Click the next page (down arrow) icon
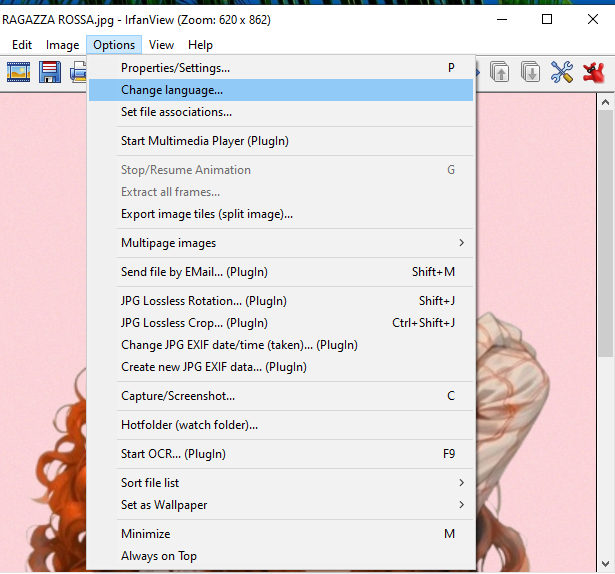The width and height of the screenshot is (615, 574). coord(530,72)
